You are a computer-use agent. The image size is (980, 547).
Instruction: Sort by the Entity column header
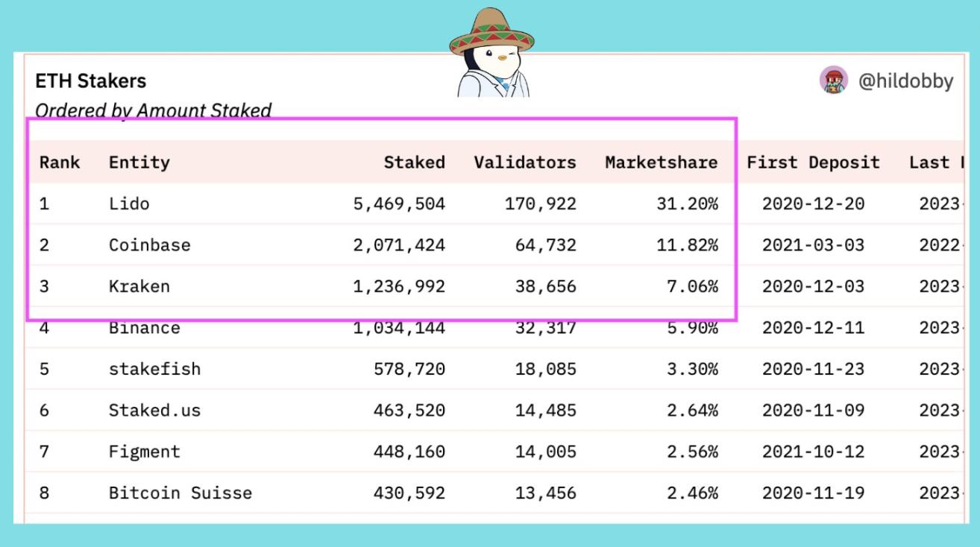[139, 162]
